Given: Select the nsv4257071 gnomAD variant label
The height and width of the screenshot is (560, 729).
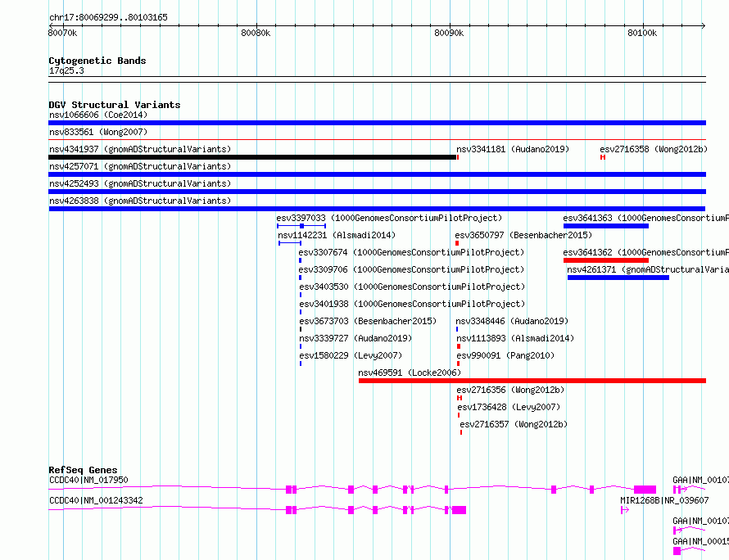Looking at the screenshot, I should pyautogui.click(x=140, y=166).
